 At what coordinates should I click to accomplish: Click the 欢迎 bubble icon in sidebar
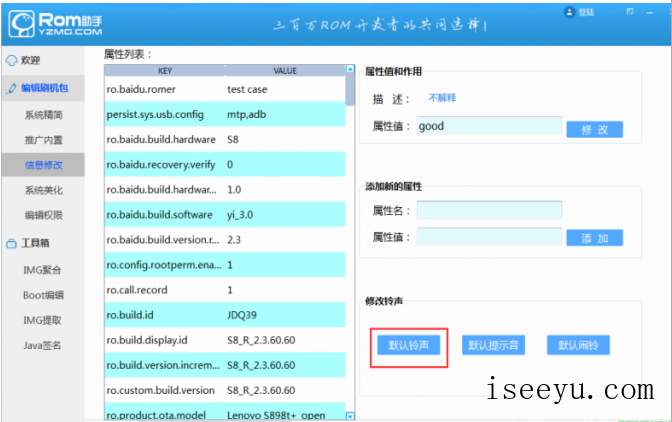click(x=12, y=60)
